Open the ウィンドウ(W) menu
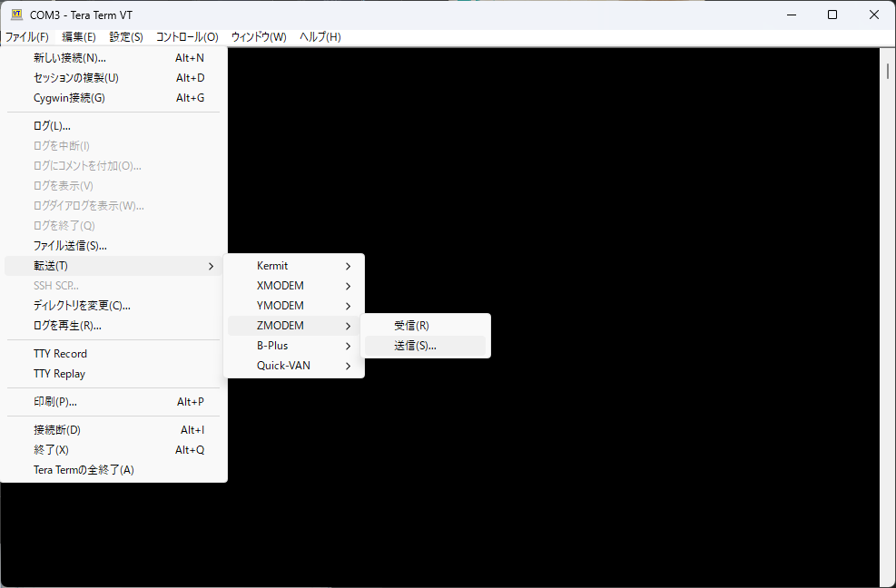The width and height of the screenshot is (896, 588). click(x=259, y=37)
